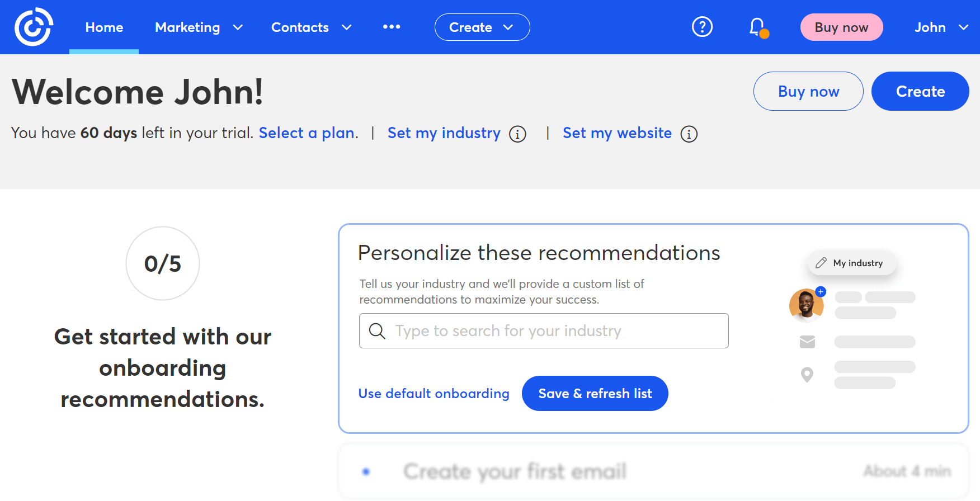Open the help question mark icon
This screenshot has width=980, height=501.
pos(702,27)
